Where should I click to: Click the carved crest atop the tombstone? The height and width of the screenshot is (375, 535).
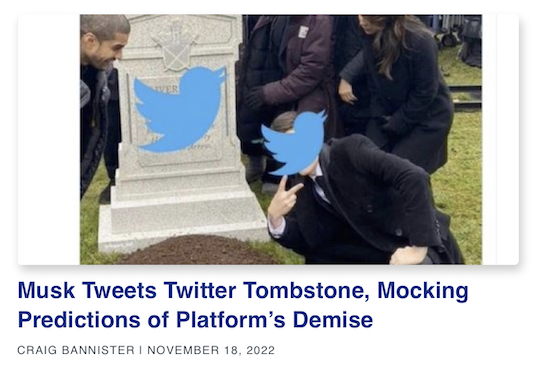pos(175,46)
